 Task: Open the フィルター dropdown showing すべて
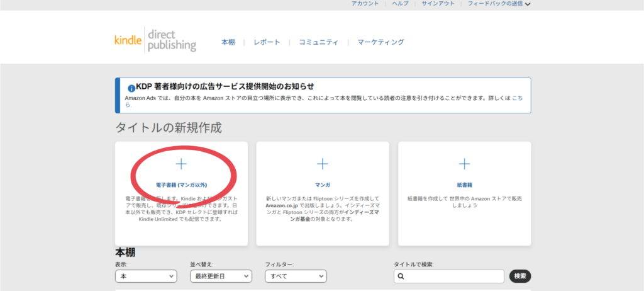pyautogui.click(x=296, y=277)
